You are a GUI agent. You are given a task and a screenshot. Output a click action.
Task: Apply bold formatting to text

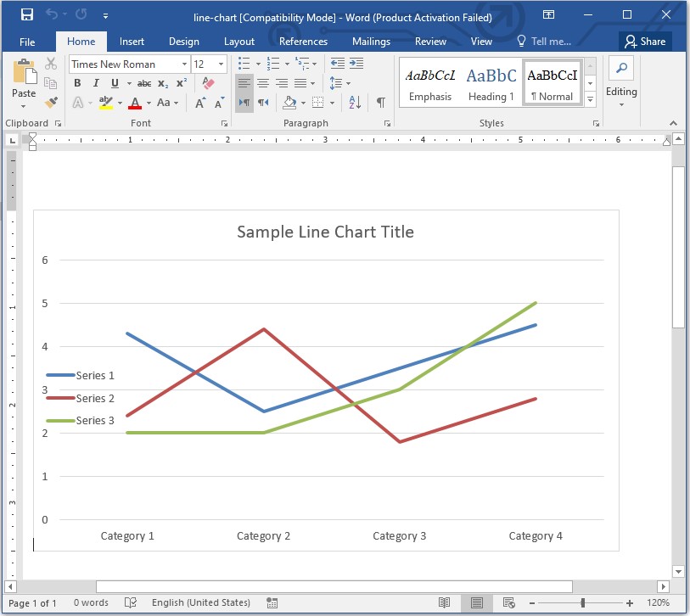coord(76,83)
